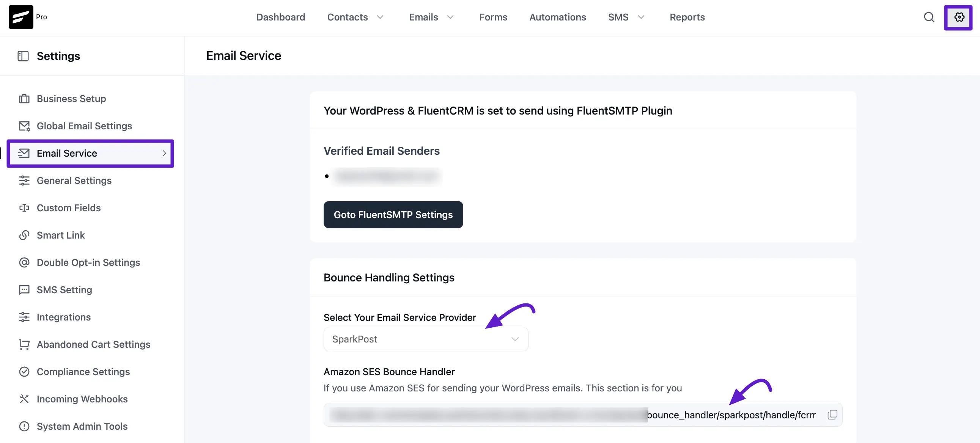Click the Custom Fields icon
This screenshot has height=443, width=980.
coord(24,208)
